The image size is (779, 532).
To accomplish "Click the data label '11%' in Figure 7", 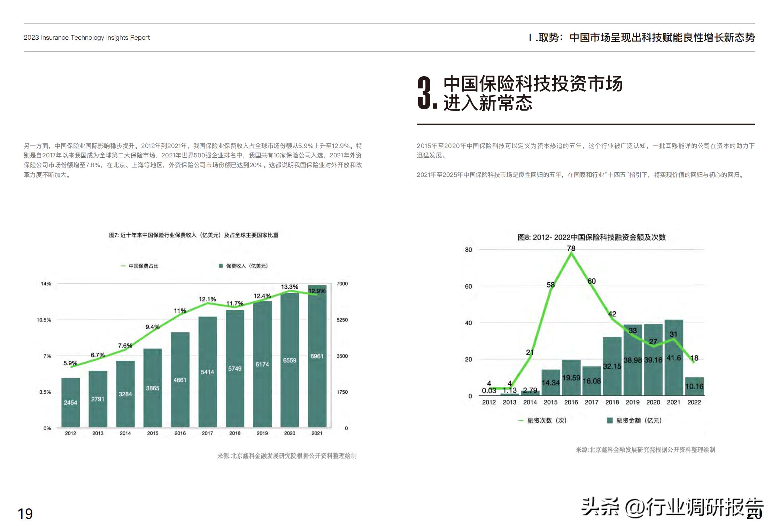I will coord(180,311).
